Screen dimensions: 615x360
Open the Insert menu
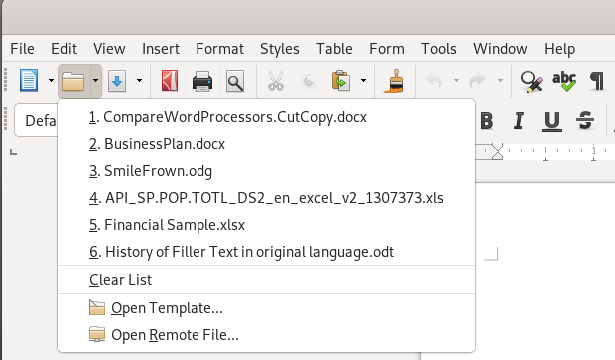coord(161,49)
